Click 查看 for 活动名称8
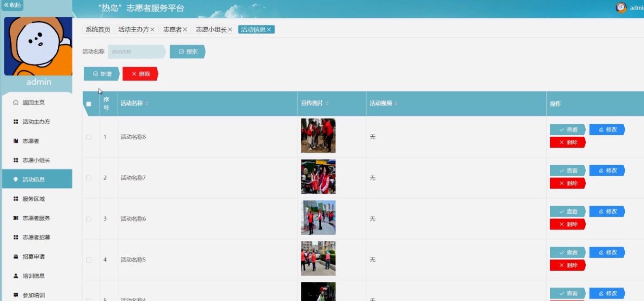Image resolution: width=644 pixels, height=301 pixels. click(x=568, y=130)
